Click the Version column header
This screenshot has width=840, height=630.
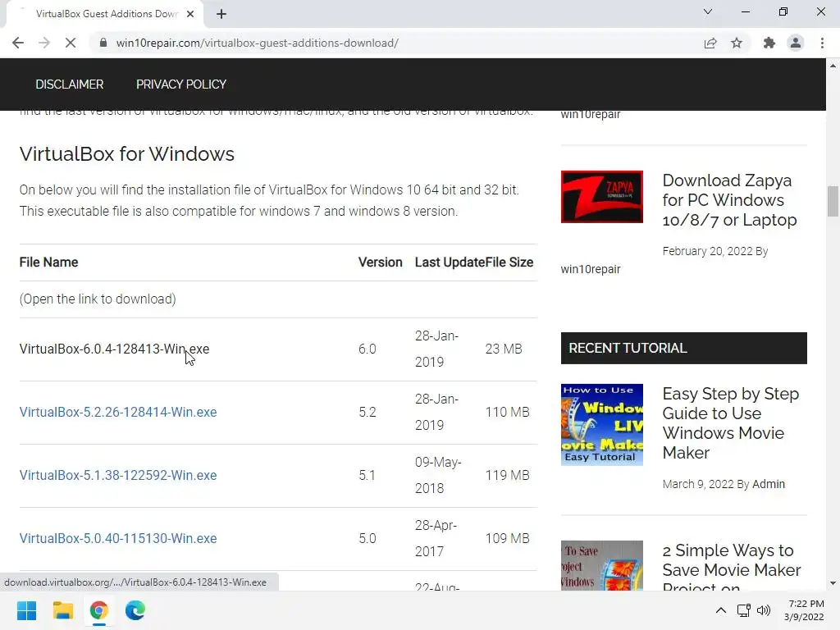(x=381, y=262)
